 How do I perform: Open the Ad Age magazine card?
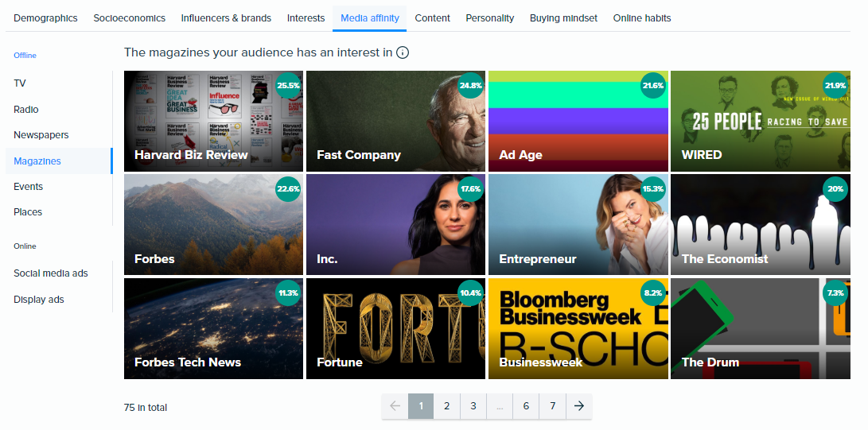(x=578, y=121)
